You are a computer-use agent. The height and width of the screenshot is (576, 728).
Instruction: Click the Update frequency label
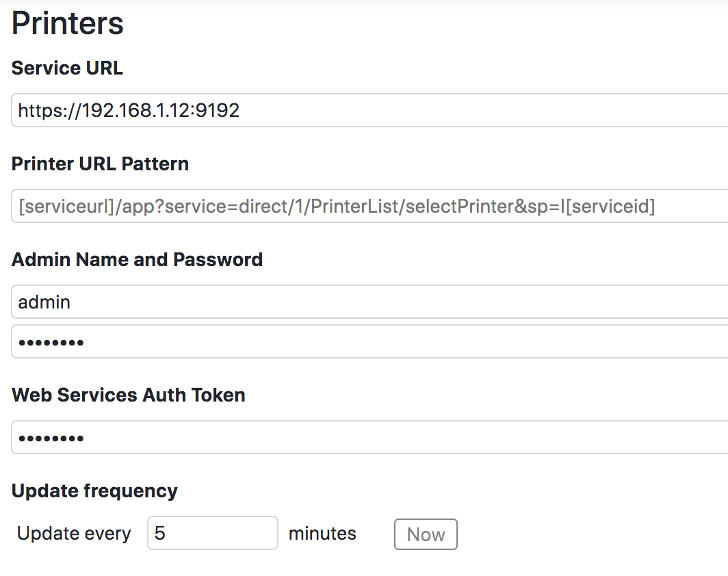click(x=94, y=491)
